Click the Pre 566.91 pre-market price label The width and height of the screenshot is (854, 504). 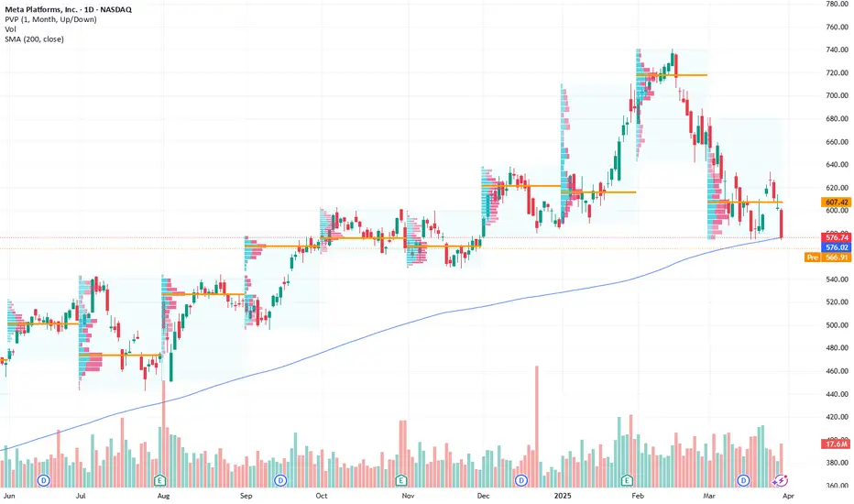tap(827, 257)
